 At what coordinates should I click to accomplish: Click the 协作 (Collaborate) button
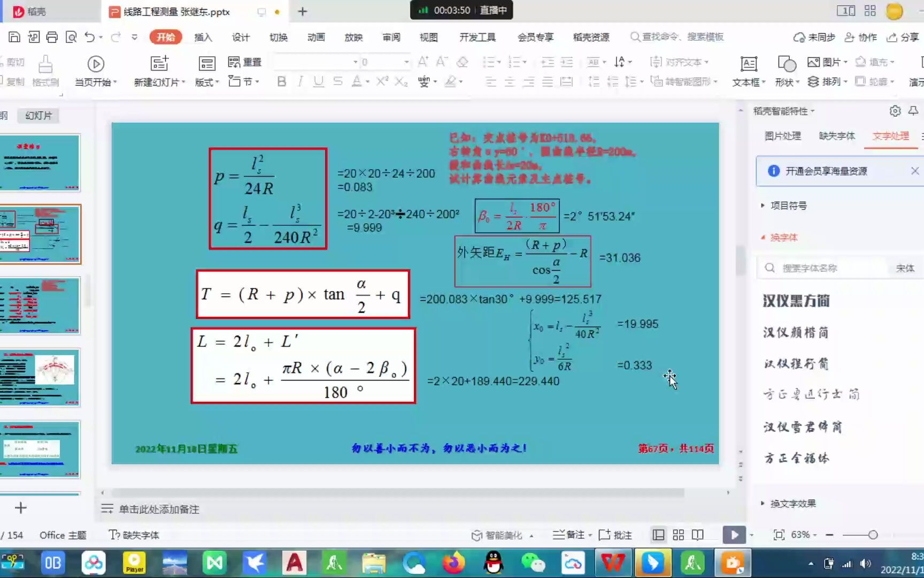tap(861, 37)
